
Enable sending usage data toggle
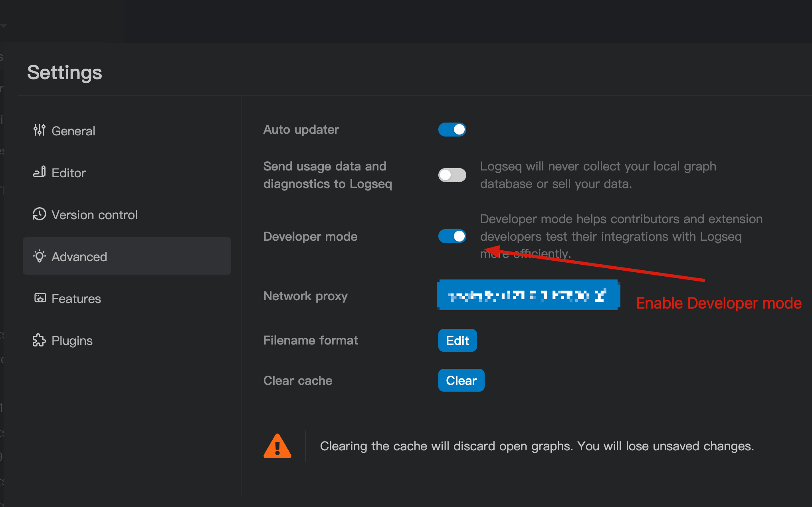tap(452, 175)
